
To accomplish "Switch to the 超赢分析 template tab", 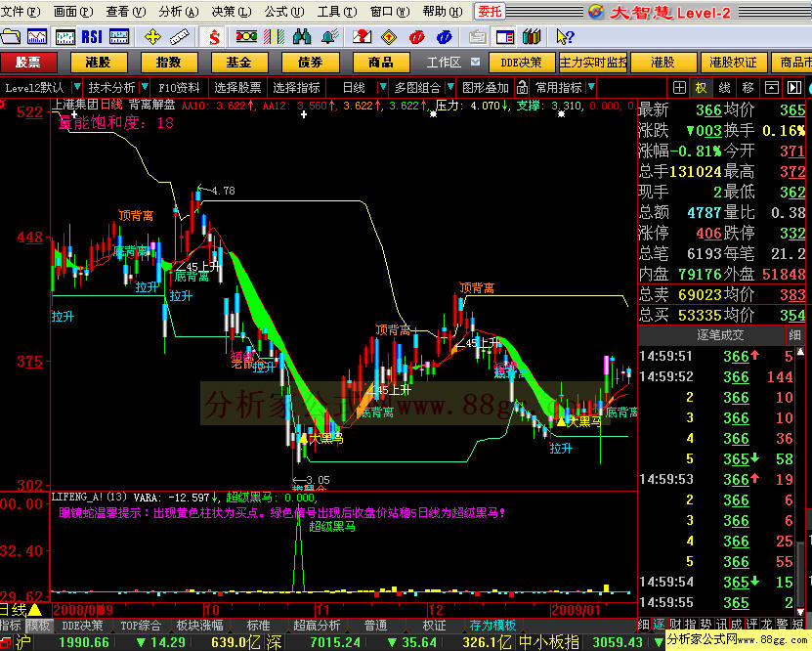I will click(x=317, y=626).
